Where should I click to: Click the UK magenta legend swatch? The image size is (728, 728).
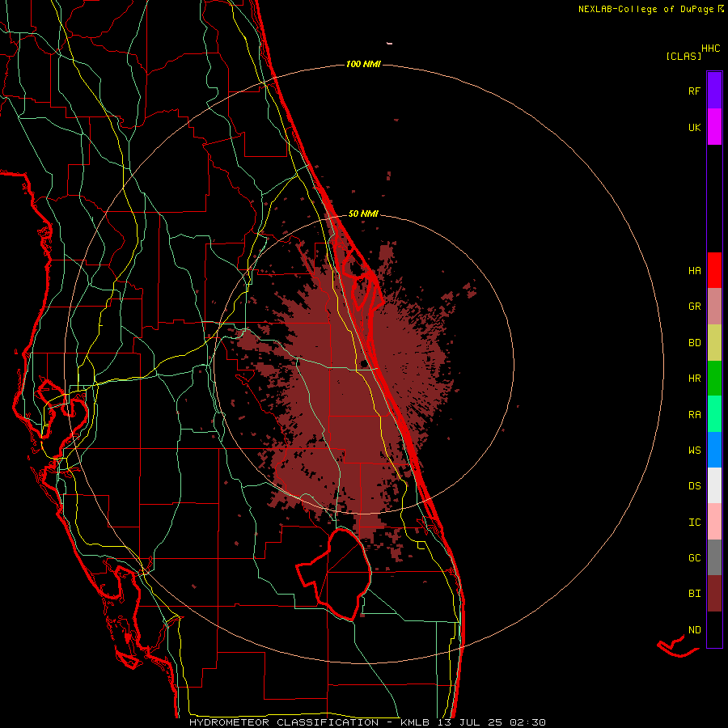(714, 127)
